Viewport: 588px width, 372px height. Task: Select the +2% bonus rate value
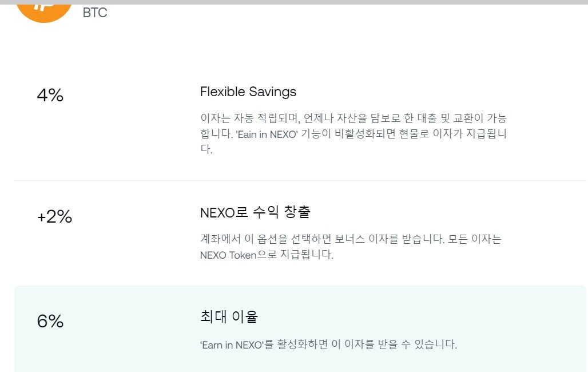[55, 216]
